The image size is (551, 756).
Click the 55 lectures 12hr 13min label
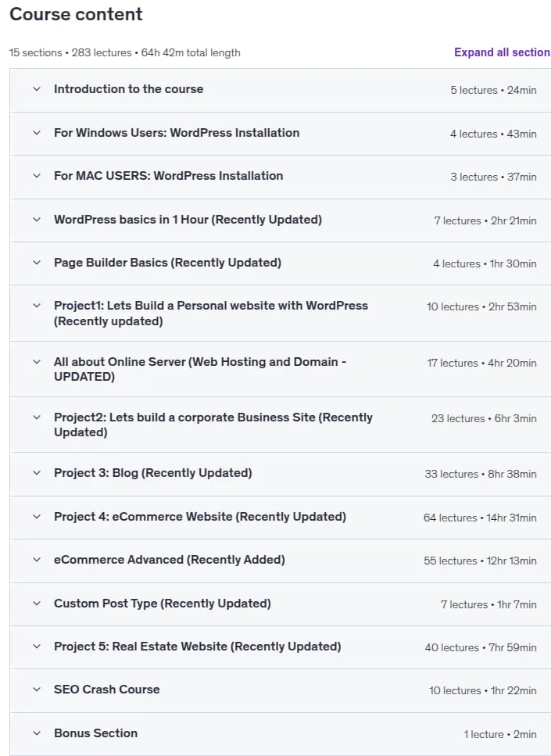tap(480, 561)
